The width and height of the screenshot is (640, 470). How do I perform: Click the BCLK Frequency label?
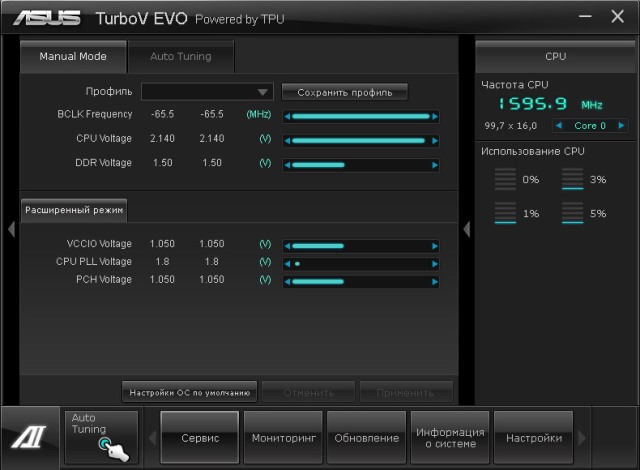(95, 114)
